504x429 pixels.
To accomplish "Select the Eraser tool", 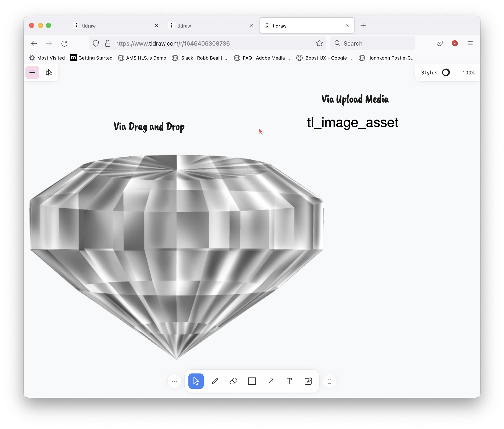I will point(233,381).
